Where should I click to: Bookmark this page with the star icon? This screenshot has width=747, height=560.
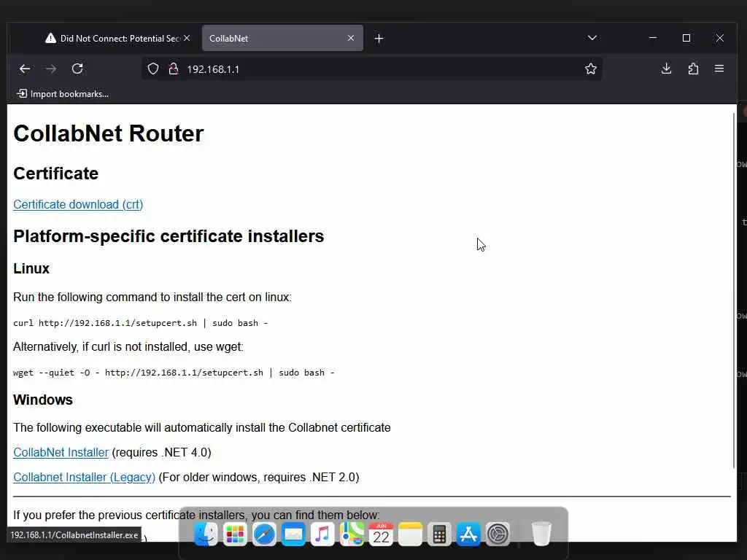point(591,69)
